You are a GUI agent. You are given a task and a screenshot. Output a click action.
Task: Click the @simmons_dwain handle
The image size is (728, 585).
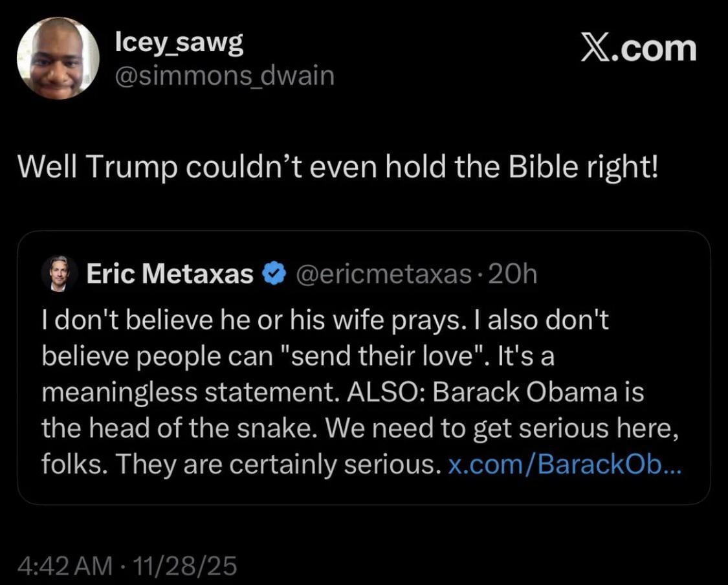tap(224, 76)
